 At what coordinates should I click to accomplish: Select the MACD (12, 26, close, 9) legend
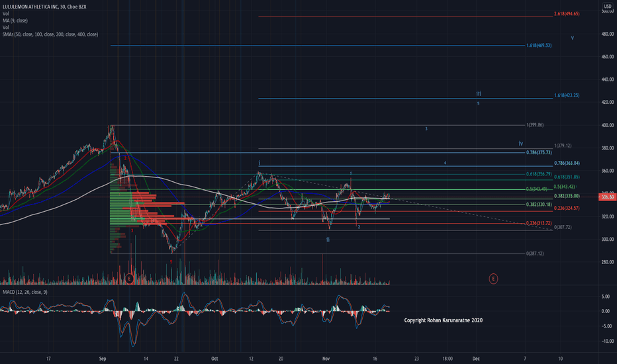(x=25, y=292)
